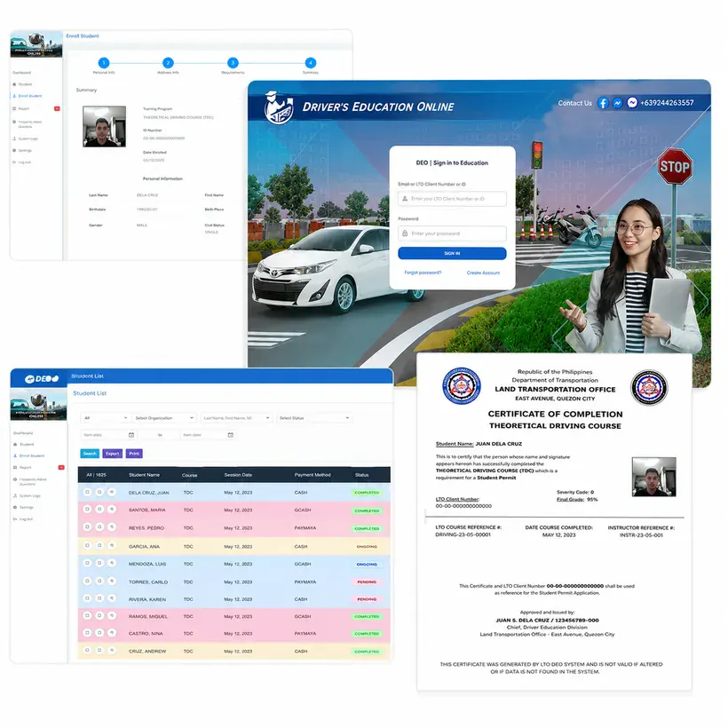Click the Log out icon in Student List window sidebar
This screenshot has width=728, height=728.
(x=15, y=519)
